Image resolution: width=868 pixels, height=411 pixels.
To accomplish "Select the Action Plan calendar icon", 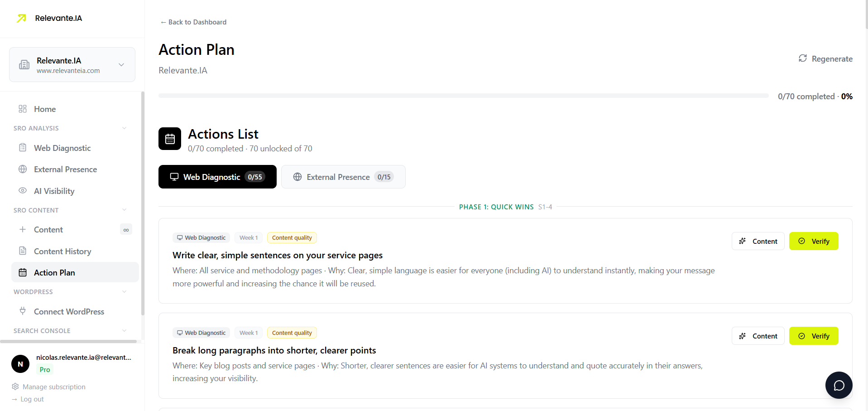I will click(23, 272).
